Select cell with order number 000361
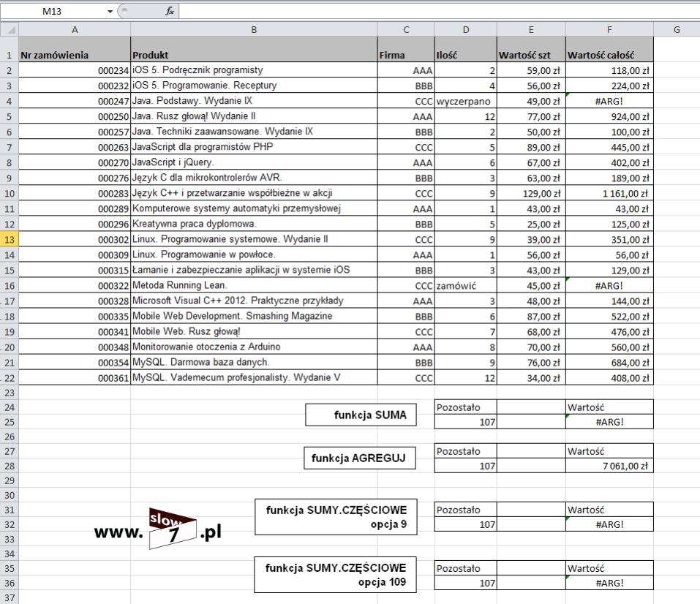Screen dimensions: 700x604 tap(75, 378)
